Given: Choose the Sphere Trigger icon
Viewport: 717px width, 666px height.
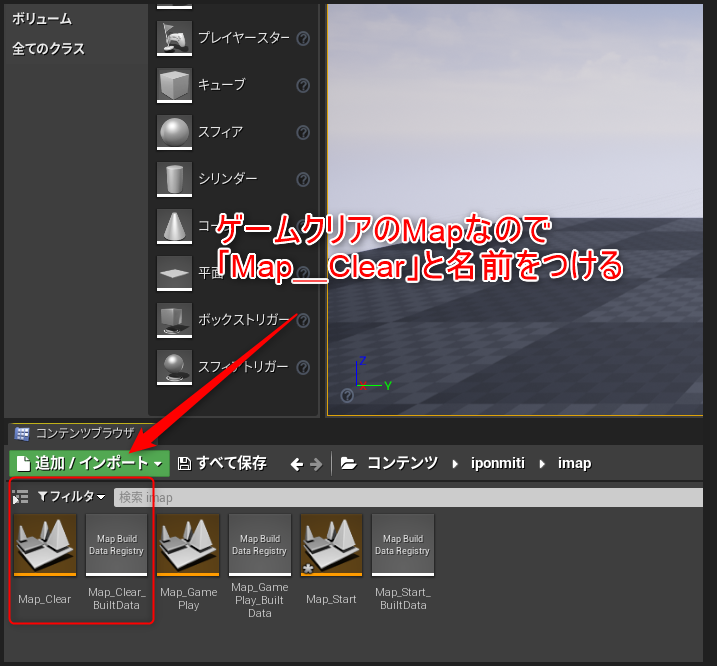Looking at the screenshot, I should pyautogui.click(x=174, y=367).
